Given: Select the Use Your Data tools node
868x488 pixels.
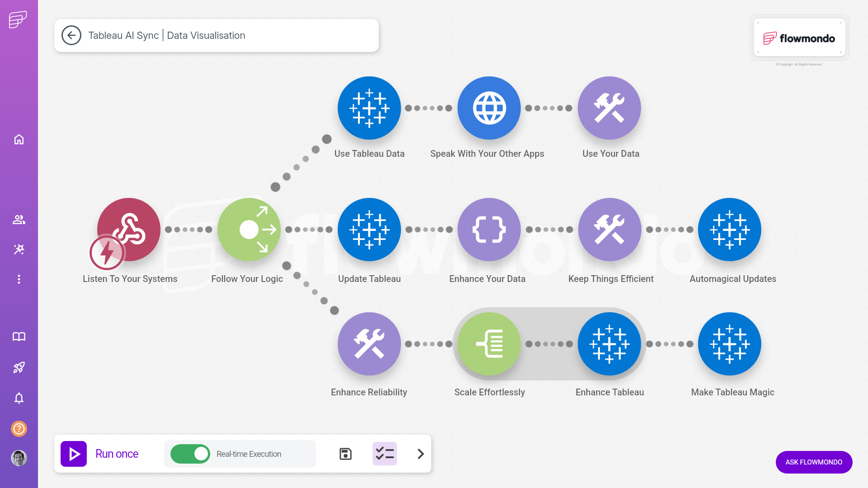Looking at the screenshot, I should click(609, 108).
